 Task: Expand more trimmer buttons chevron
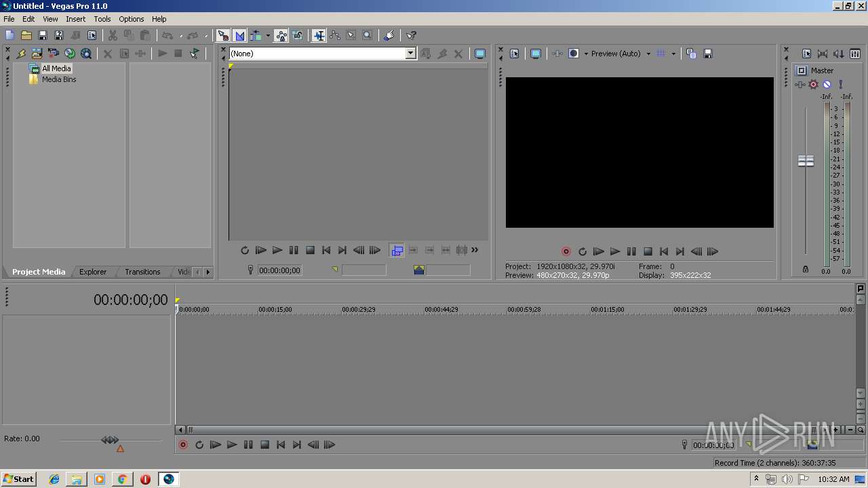click(x=475, y=250)
